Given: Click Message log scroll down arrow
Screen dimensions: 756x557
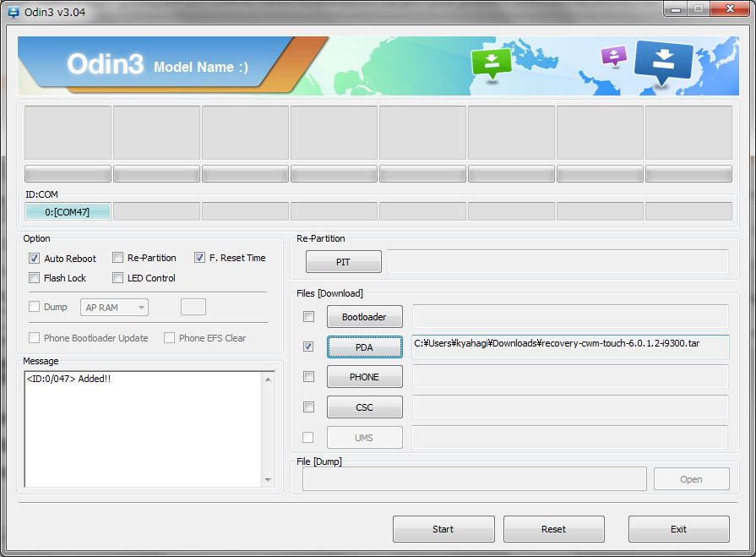Looking at the screenshot, I should point(268,480).
